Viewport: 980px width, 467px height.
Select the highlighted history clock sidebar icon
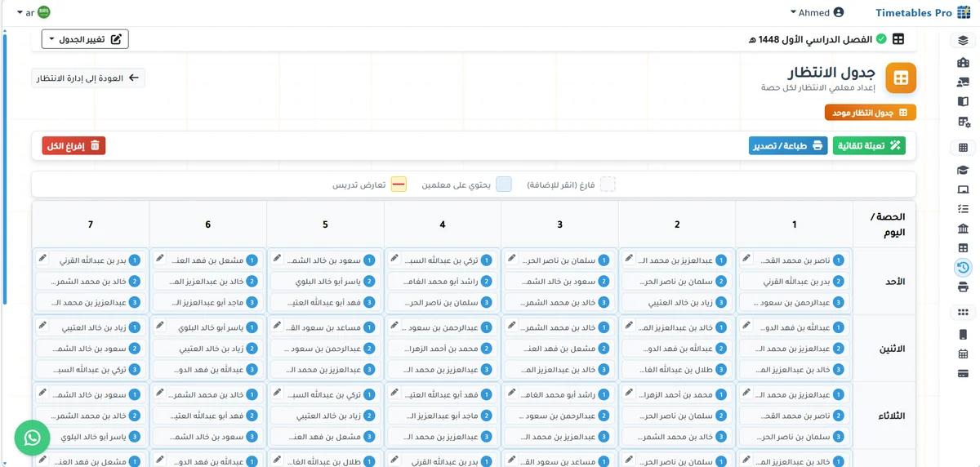click(963, 267)
